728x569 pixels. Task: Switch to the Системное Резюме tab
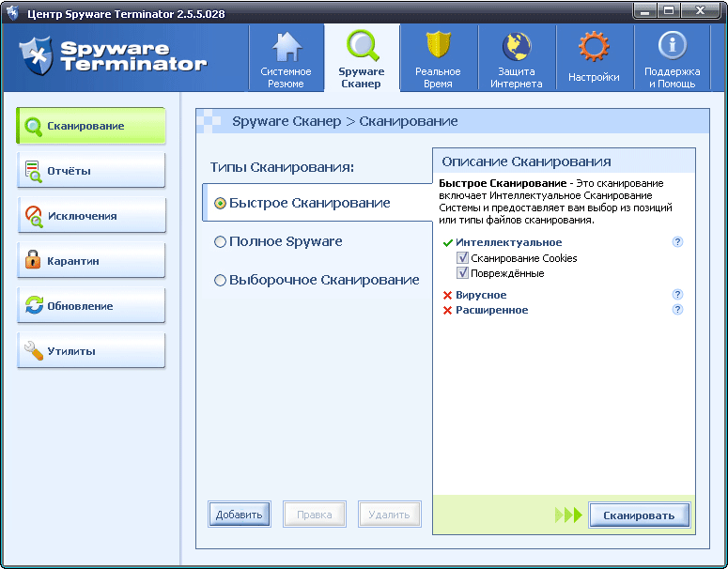tap(286, 58)
